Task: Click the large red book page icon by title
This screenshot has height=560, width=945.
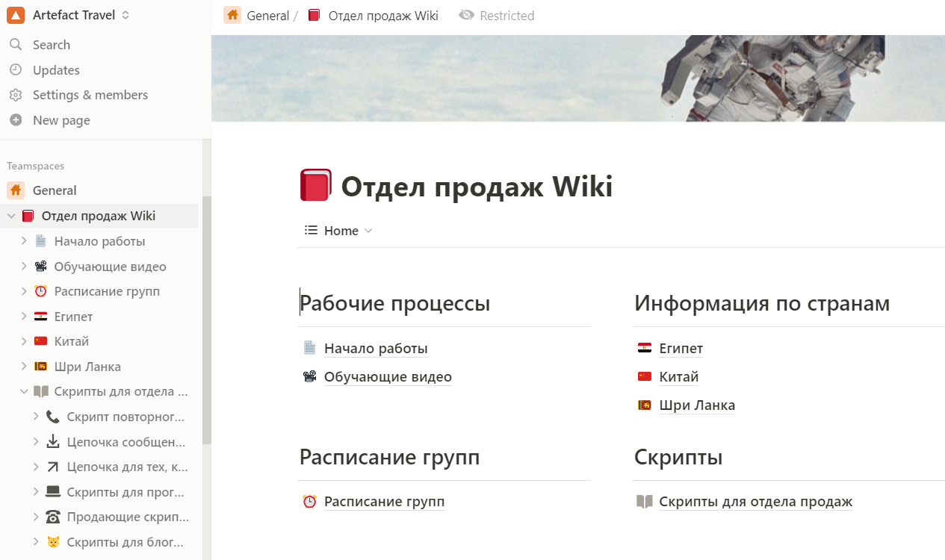Action: [x=315, y=185]
